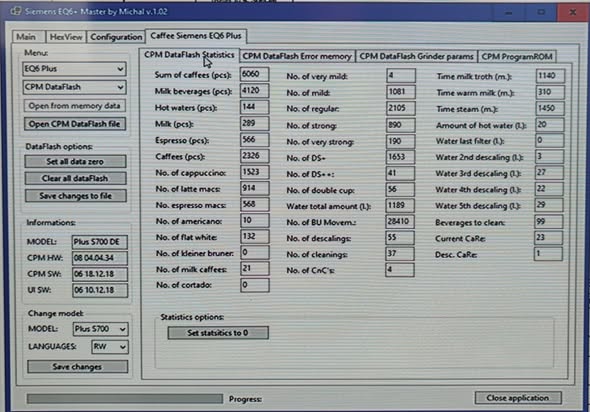Screen dimensions: 590x412
Task: Click Open from memory data button
Action: click(x=75, y=106)
